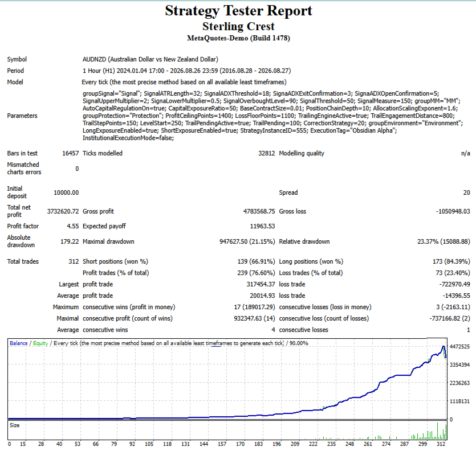
Task: Click Profit factor value 4.55
Action: [x=72, y=226]
